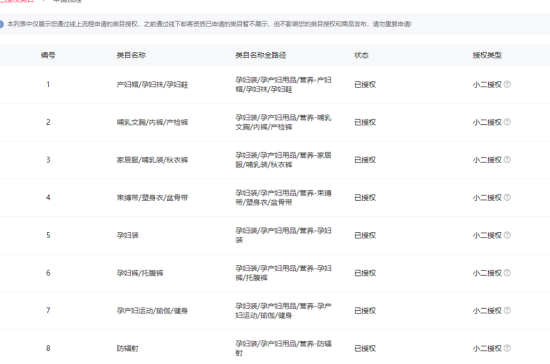Open the authorization-type help tooltip in row 3
550x364 pixels.
pyautogui.click(x=507, y=160)
